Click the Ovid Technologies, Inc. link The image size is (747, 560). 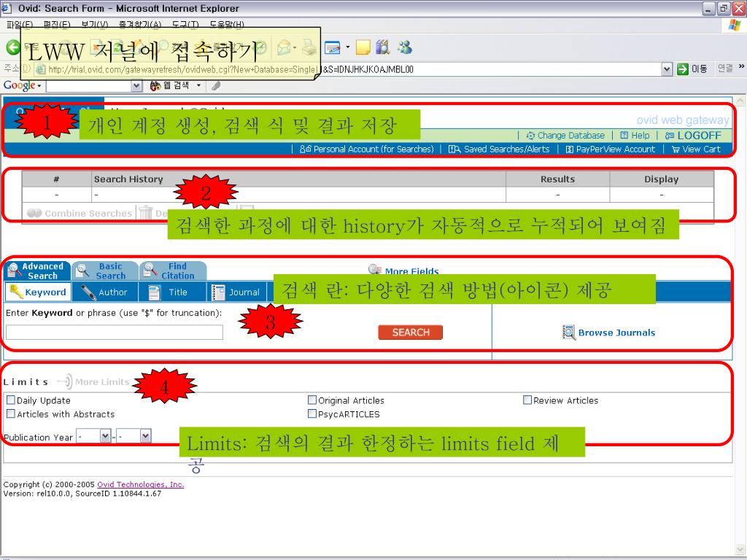point(141,484)
